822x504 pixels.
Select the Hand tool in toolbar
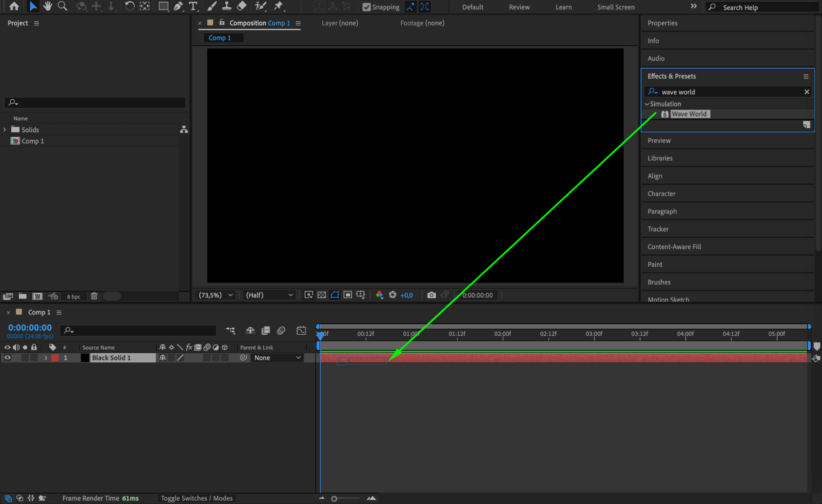[48, 6]
